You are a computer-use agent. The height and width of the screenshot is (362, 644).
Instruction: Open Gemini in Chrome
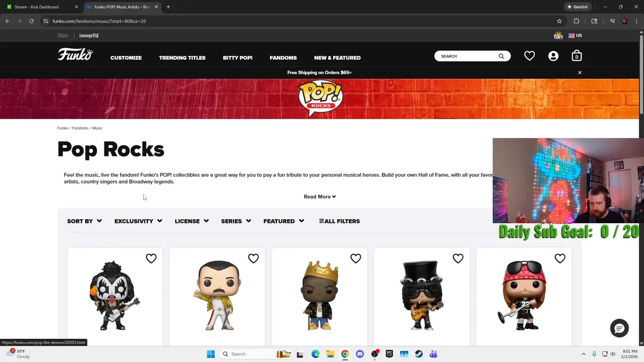[x=577, y=7]
